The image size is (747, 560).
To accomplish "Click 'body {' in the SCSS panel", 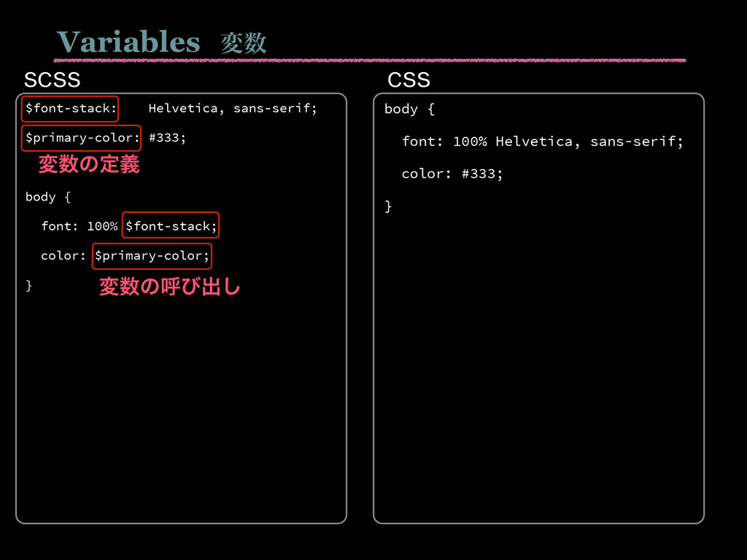I will [x=48, y=197].
